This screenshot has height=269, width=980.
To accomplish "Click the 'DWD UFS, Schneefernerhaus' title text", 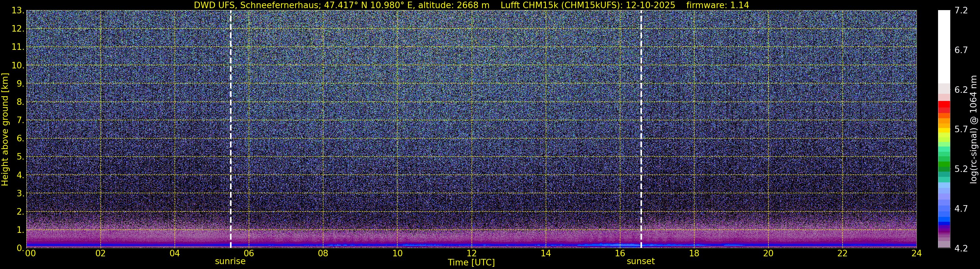I will [x=256, y=5].
